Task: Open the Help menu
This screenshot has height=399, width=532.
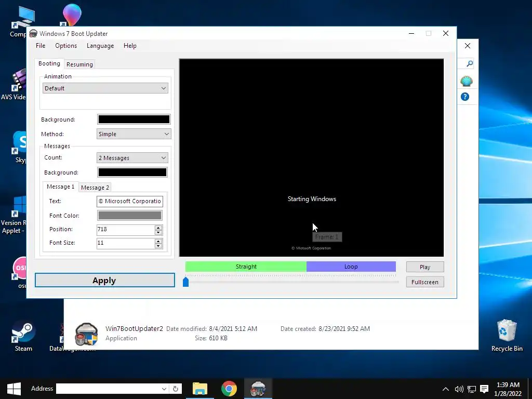Action: tap(129, 46)
